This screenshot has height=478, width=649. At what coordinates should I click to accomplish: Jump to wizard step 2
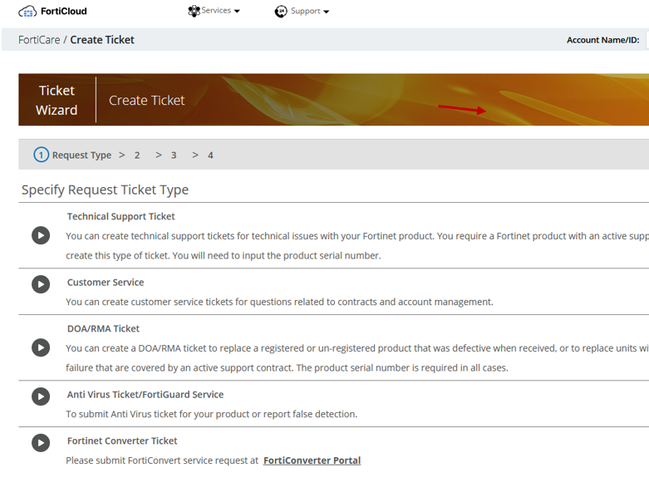(x=137, y=155)
